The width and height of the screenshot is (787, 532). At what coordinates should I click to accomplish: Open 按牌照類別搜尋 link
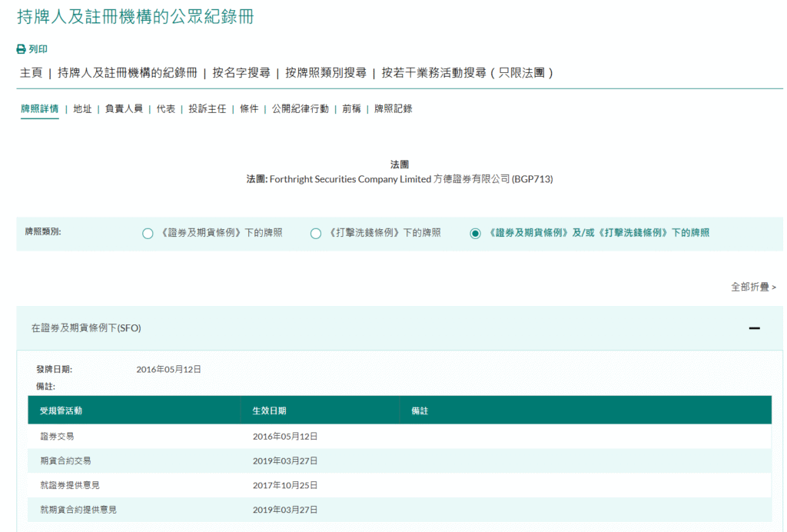coord(326,73)
